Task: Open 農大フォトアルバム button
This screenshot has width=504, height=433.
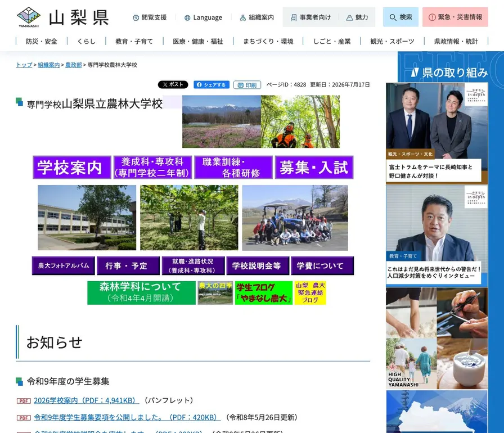Action: tap(64, 265)
